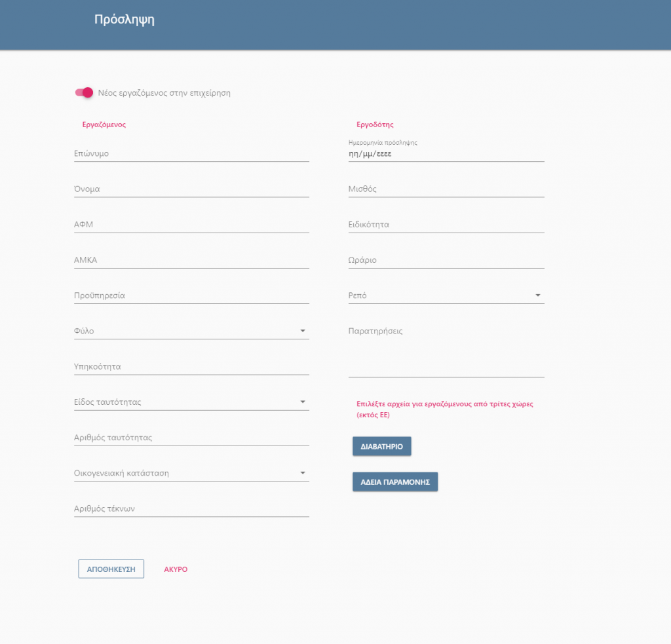This screenshot has width=671, height=644.
Task: Focus the Επώνυμο input field
Action: click(191, 153)
